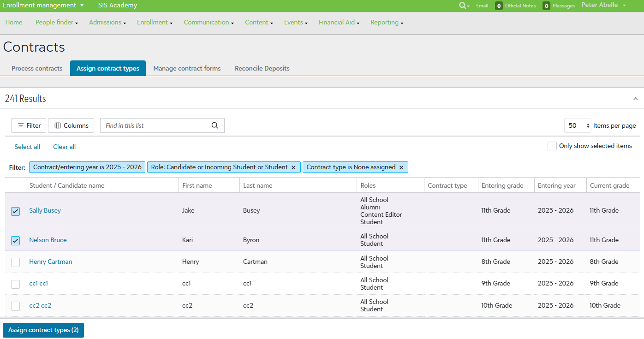The height and width of the screenshot is (339, 644).
Task: Select Henry Cartman's row checkbox
Action: click(16, 262)
